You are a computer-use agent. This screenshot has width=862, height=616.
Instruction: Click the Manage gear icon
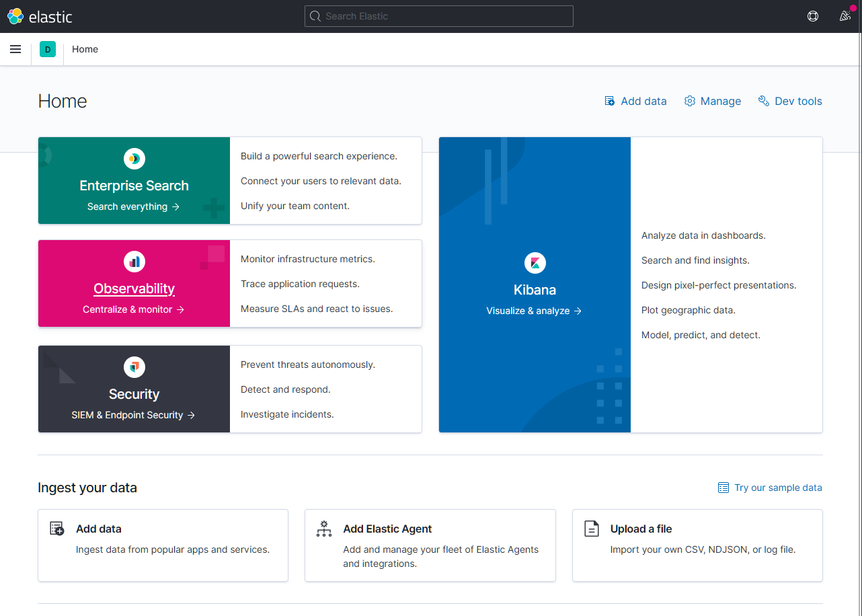tap(689, 100)
